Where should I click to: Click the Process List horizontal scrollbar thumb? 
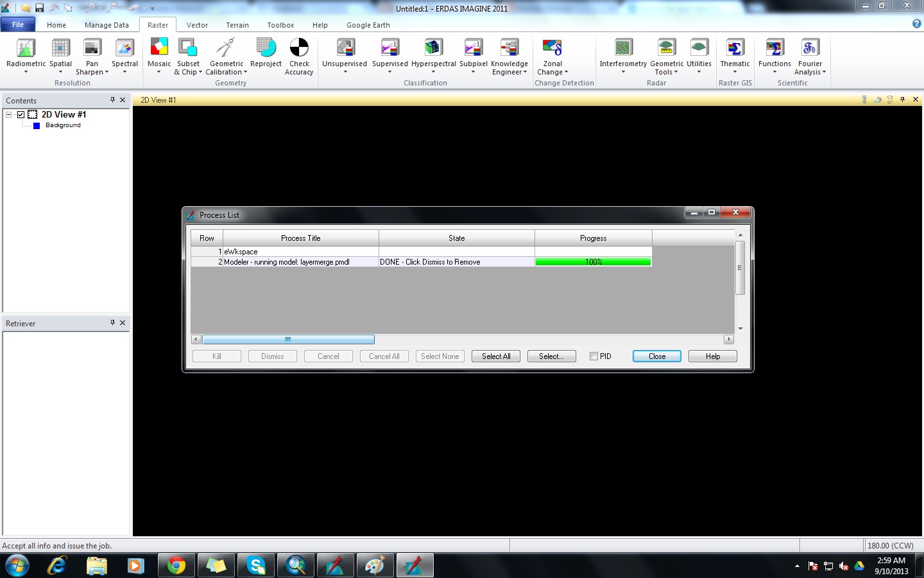point(288,339)
